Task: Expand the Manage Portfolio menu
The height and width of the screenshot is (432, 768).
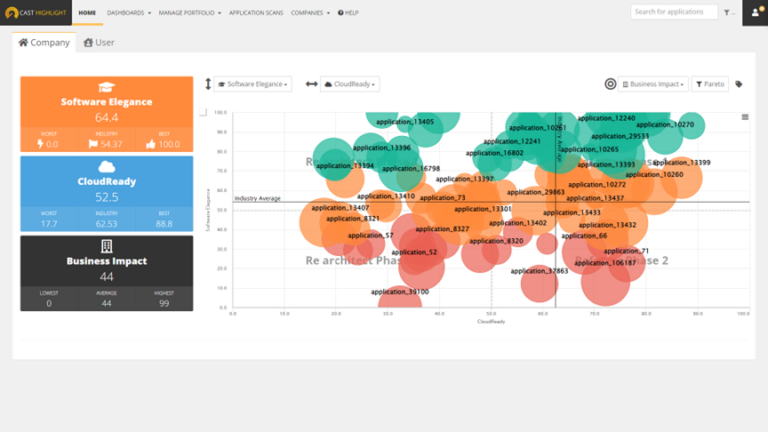Action: pyautogui.click(x=190, y=13)
